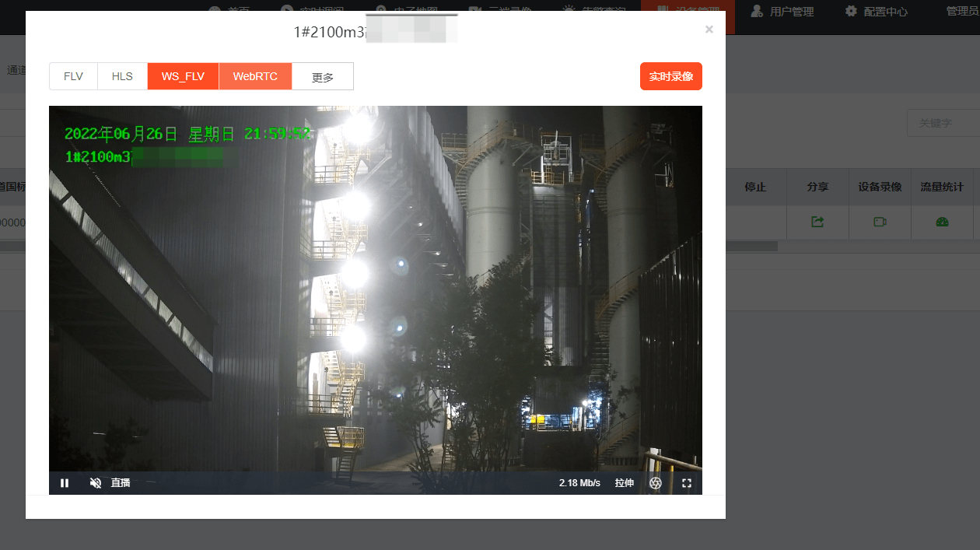
Task: Take a snapshot with the aperture icon
Action: point(655,483)
